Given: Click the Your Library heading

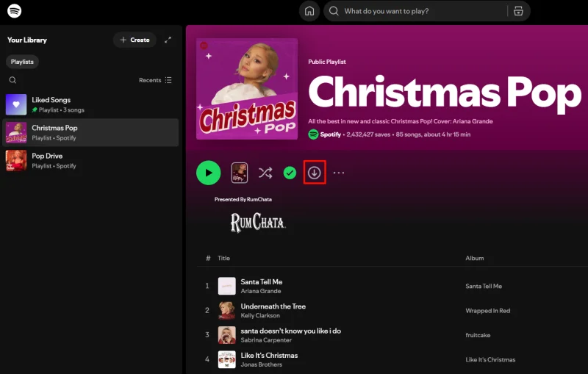Looking at the screenshot, I should 27,40.
